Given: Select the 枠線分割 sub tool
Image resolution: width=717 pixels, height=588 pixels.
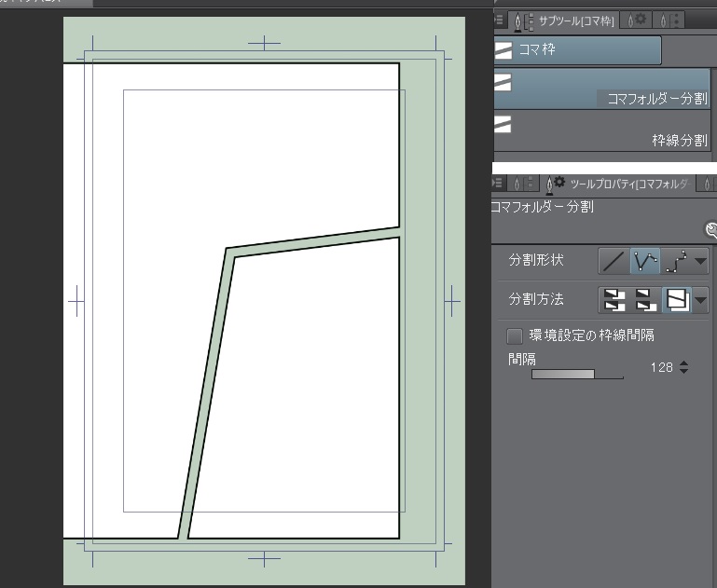Looking at the screenshot, I should [x=602, y=130].
